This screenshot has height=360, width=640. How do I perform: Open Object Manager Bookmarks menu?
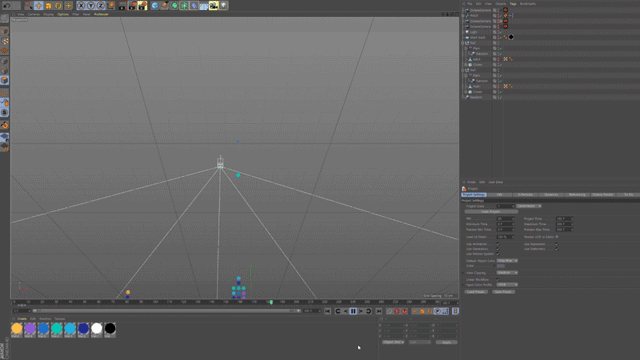click(527, 4)
